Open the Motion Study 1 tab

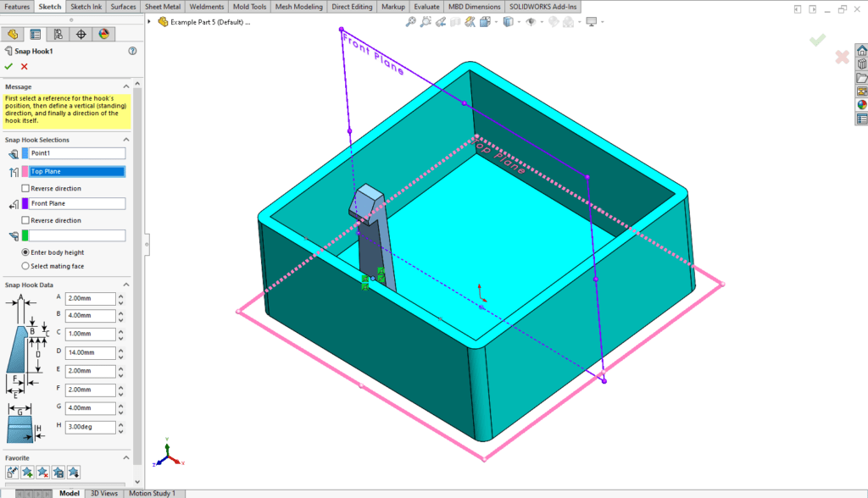tap(153, 492)
